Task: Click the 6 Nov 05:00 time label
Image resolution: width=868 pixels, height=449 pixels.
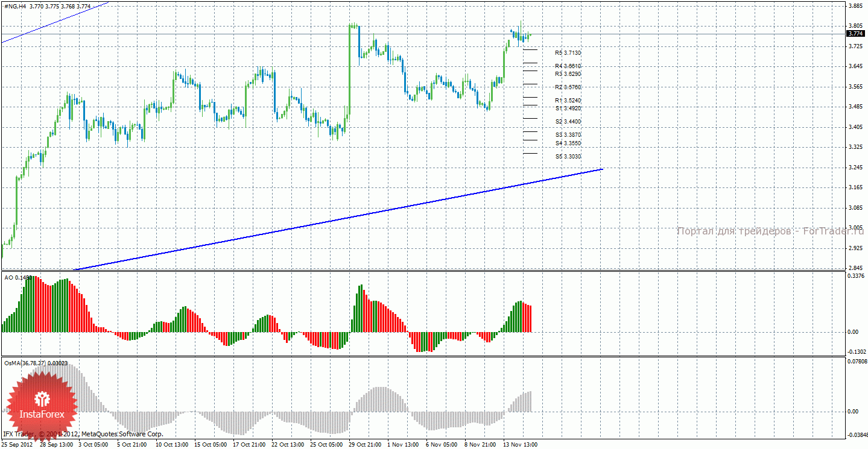Action: click(x=443, y=444)
